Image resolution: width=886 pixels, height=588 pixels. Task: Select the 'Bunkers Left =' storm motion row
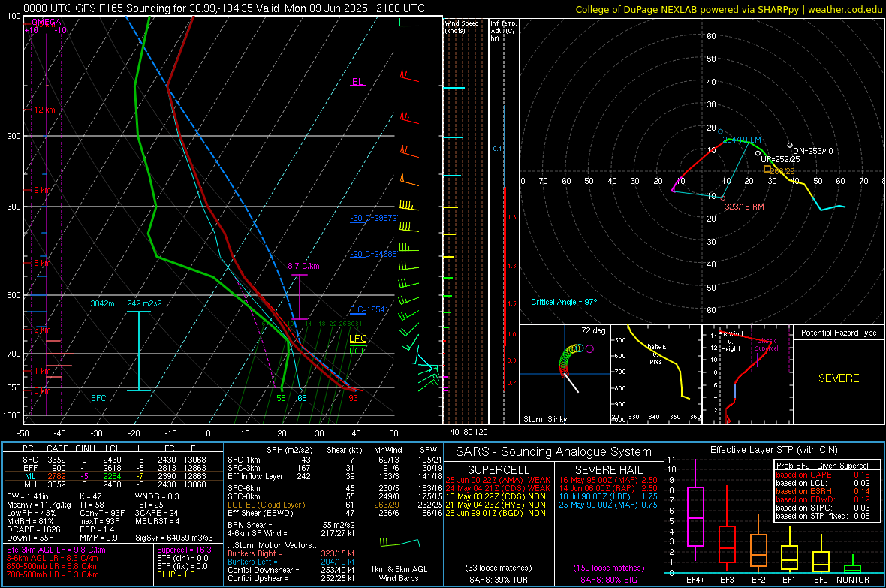click(x=291, y=562)
